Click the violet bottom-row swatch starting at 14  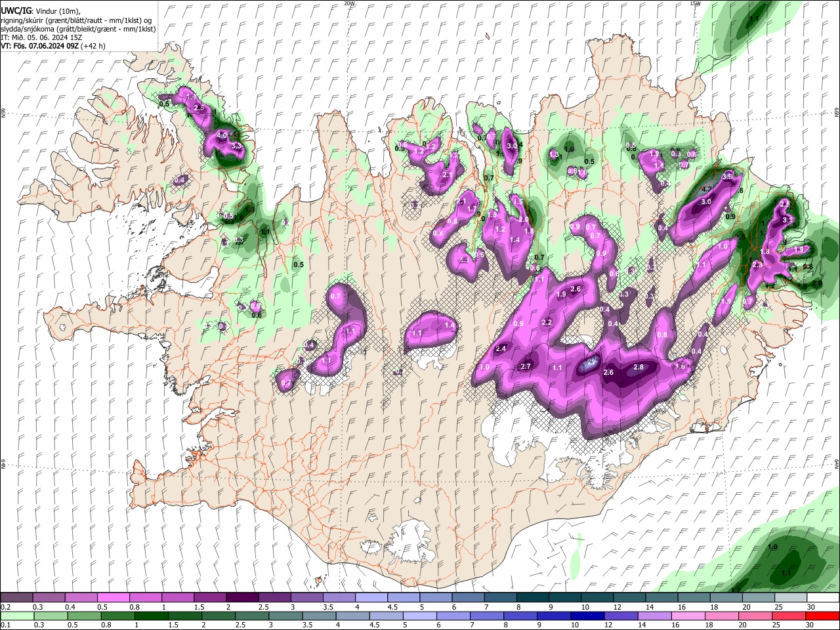655,616
